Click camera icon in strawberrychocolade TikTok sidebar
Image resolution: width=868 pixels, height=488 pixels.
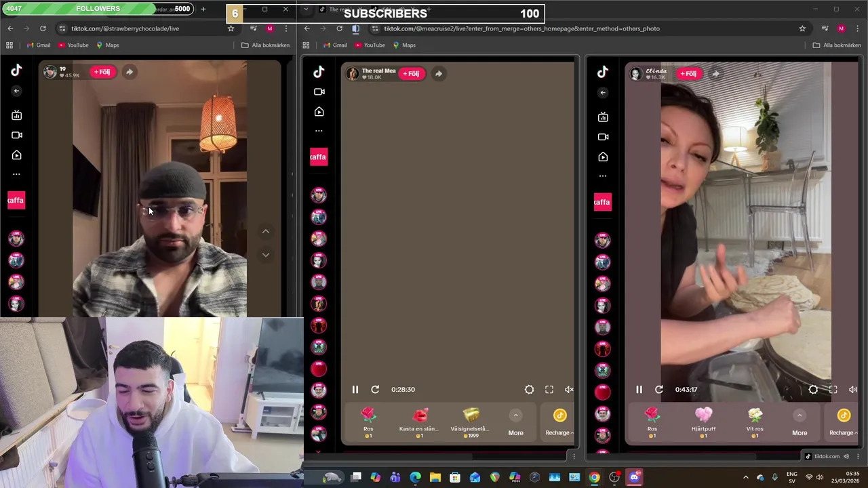tap(16, 135)
